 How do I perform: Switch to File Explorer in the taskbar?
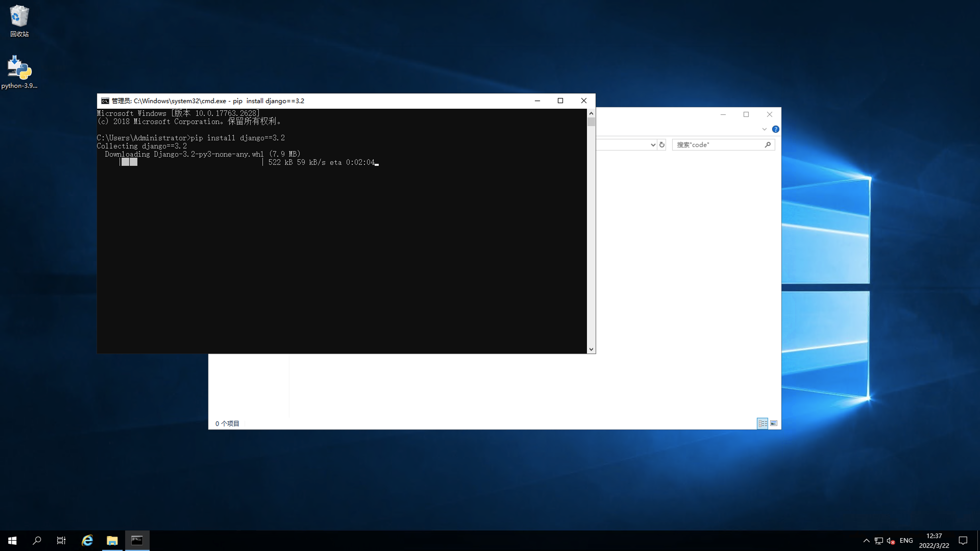(x=112, y=540)
